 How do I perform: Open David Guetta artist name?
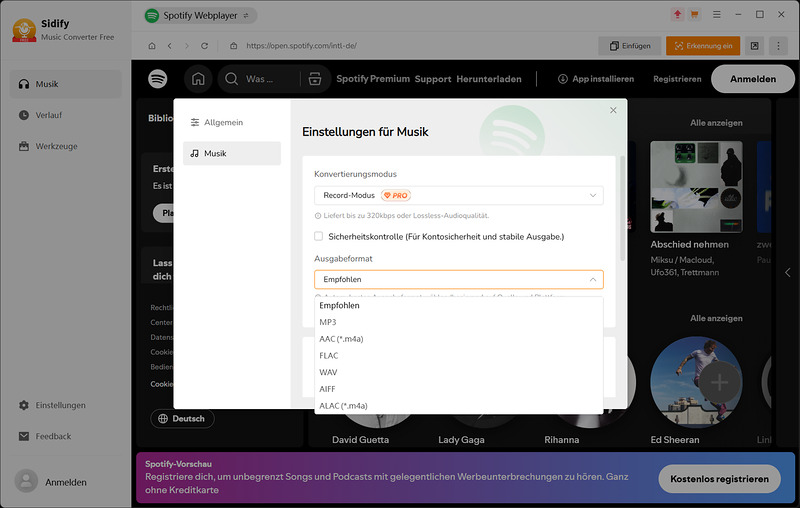[x=360, y=440]
